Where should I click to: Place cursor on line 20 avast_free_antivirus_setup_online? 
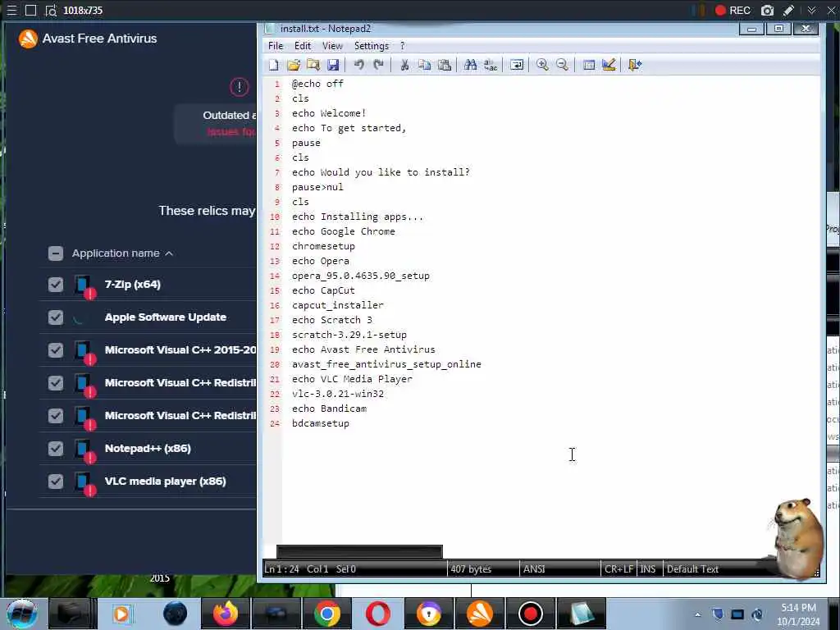[386, 364]
